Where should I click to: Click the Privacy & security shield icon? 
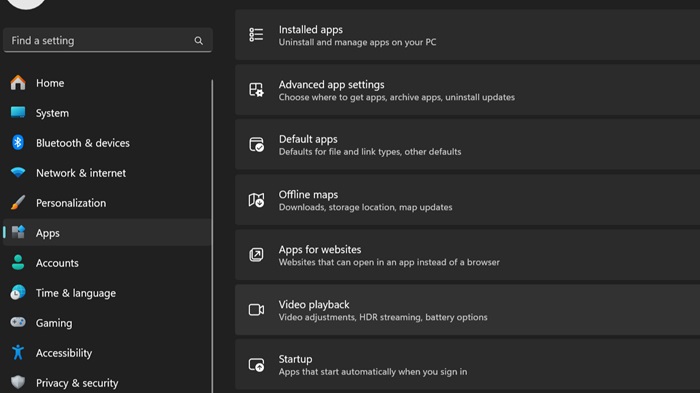[18, 382]
